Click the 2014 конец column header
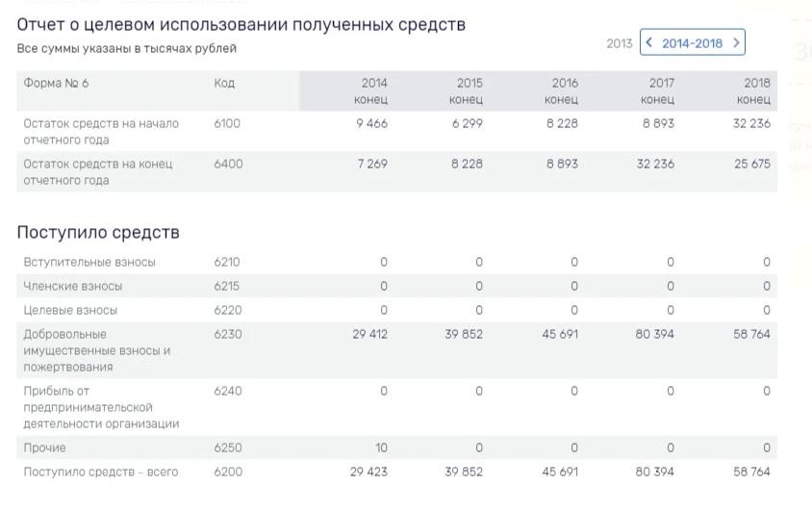 (x=372, y=91)
